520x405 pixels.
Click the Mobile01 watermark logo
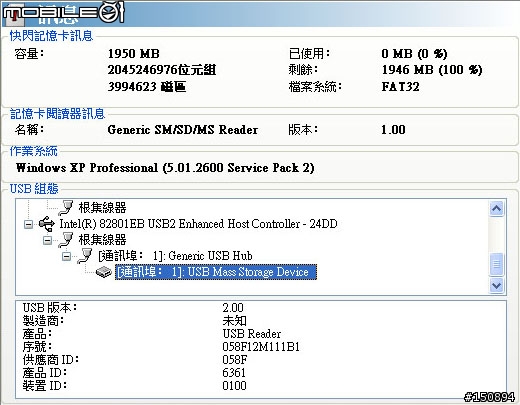click(63, 13)
